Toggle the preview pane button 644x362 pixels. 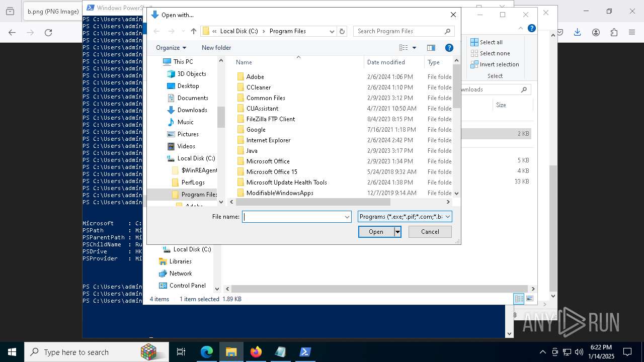[x=431, y=48]
